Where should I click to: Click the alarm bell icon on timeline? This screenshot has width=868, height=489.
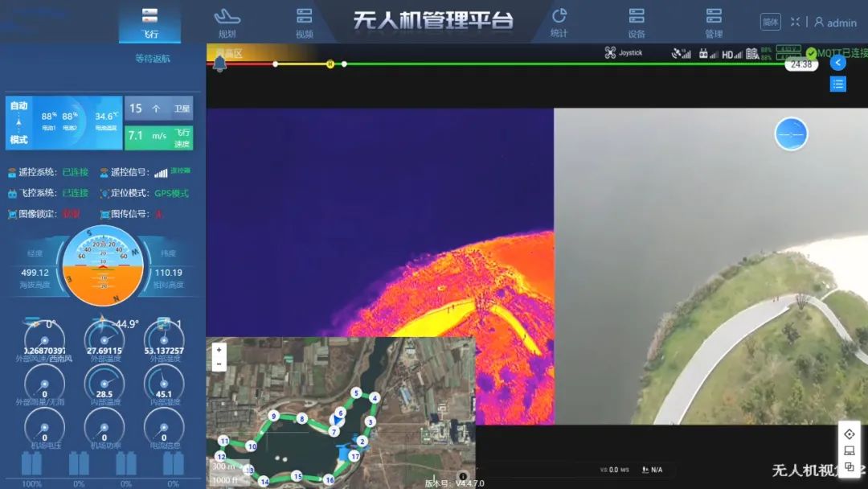219,64
